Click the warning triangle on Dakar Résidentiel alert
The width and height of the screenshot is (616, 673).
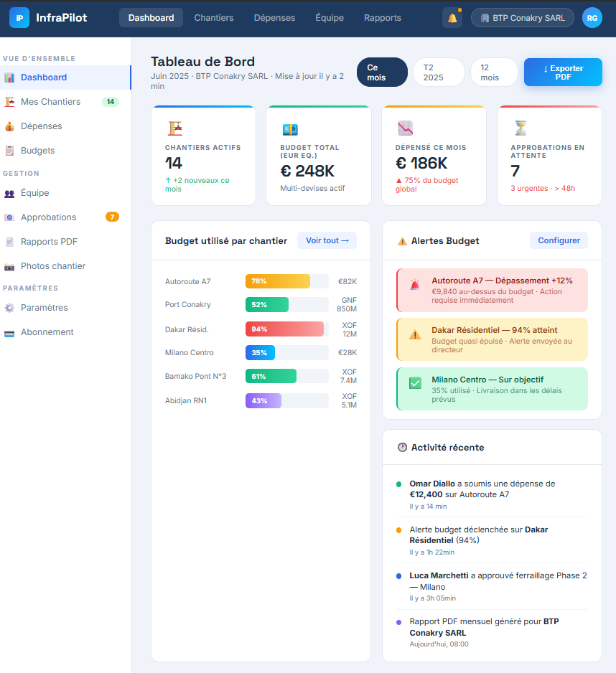click(415, 334)
